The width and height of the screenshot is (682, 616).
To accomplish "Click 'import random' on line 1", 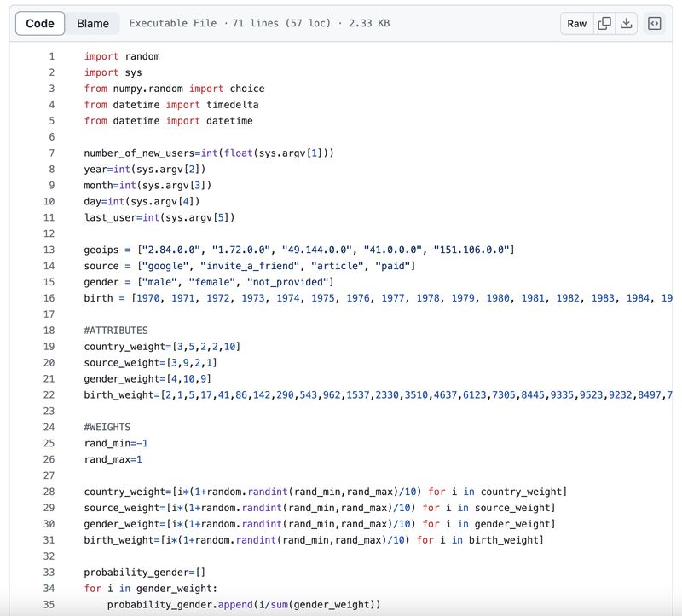I will [x=122, y=56].
